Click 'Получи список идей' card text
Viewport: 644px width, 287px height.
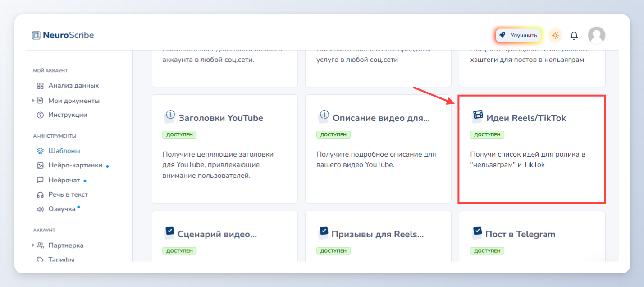click(527, 159)
